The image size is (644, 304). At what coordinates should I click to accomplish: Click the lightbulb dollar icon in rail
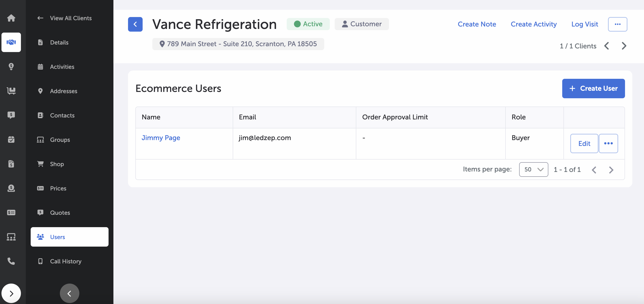[x=11, y=66]
